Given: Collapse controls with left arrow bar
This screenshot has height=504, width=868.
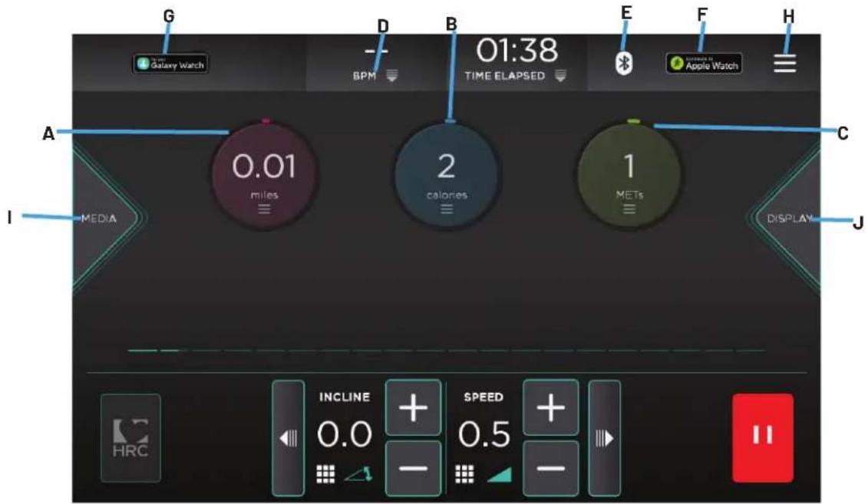Looking at the screenshot, I should [289, 437].
